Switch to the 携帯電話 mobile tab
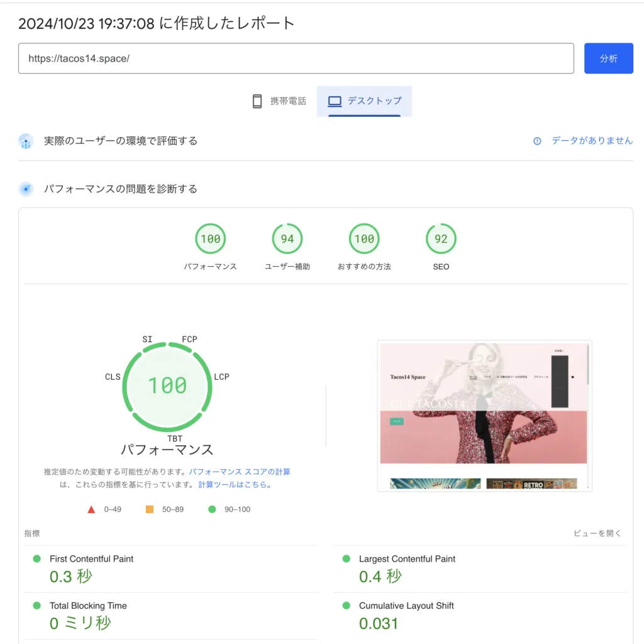 279,101
